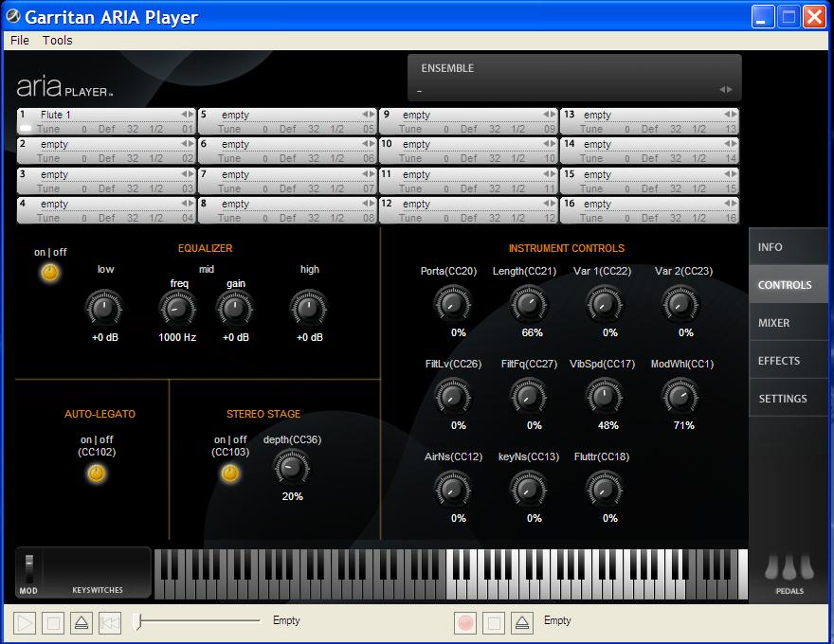Click slot 8 empty instrument name
The image size is (834, 644).
[x=235, y=204]
